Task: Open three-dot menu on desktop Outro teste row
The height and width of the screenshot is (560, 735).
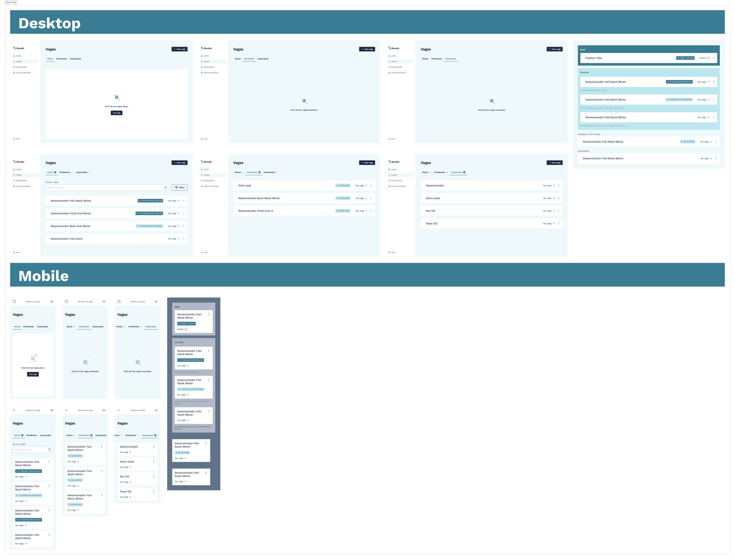Action: pos(559,198)
